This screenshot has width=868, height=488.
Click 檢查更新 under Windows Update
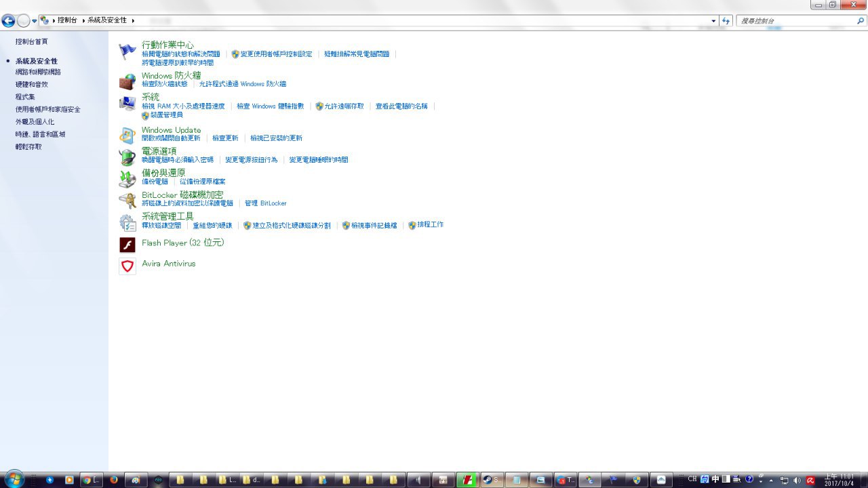click(225, 138)
